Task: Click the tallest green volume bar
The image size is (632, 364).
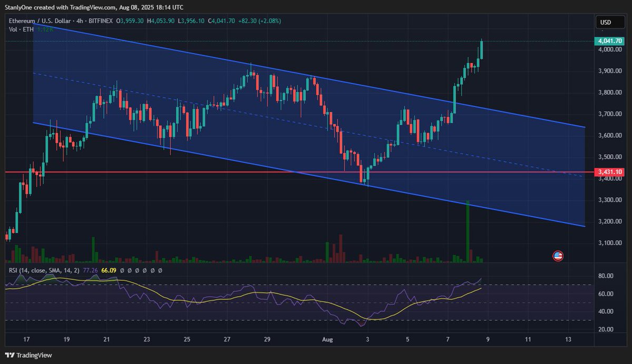Action: pos(468,231)
